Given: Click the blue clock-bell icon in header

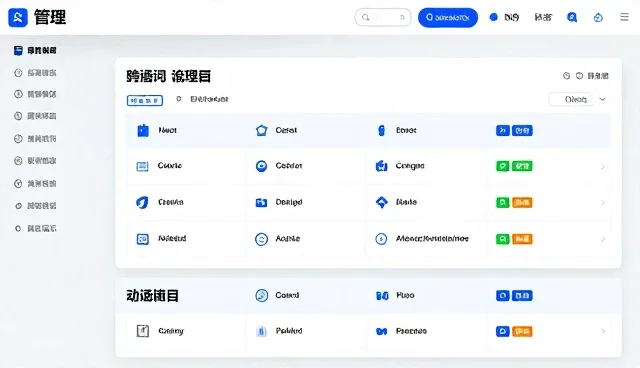Looking at the screenshot, I should coord(598,17).
